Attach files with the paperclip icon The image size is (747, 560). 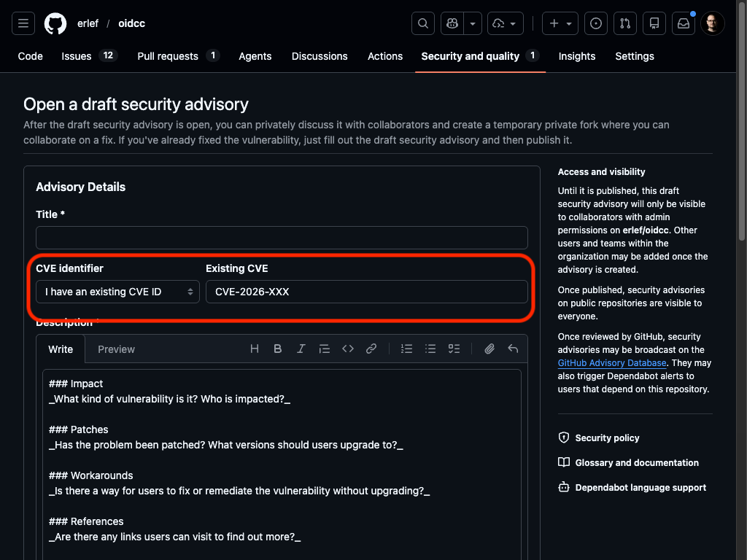click(489, 349)
